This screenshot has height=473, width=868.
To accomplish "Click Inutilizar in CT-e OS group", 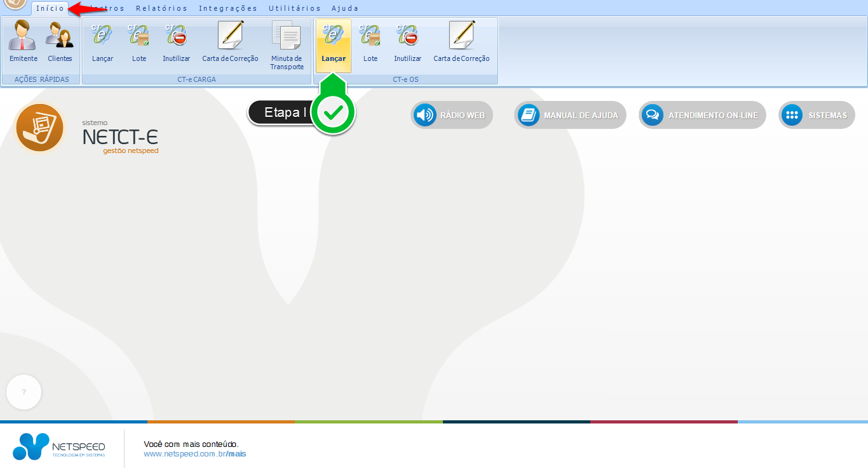I will [407, 42].
